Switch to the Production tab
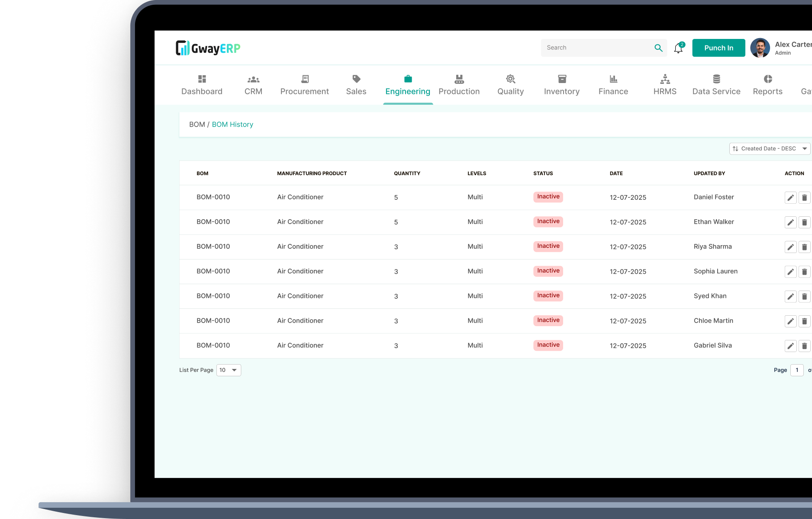 [459, 85]
